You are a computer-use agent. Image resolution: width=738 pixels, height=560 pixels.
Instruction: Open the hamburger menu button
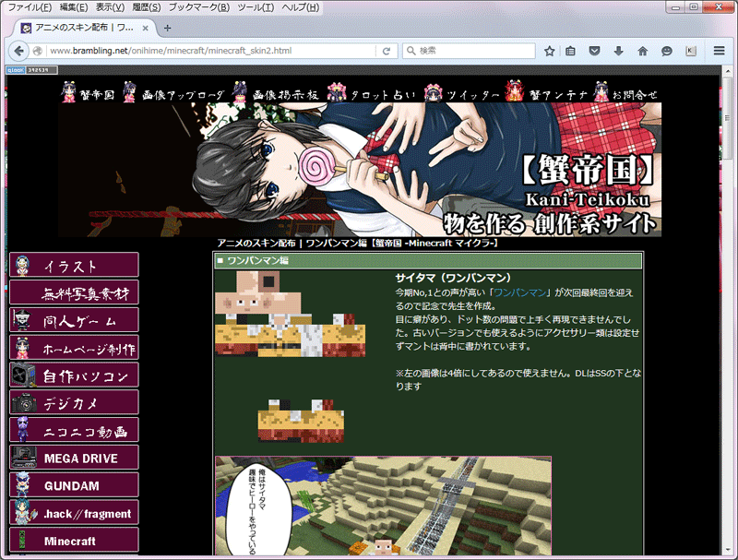pos(719,51)
